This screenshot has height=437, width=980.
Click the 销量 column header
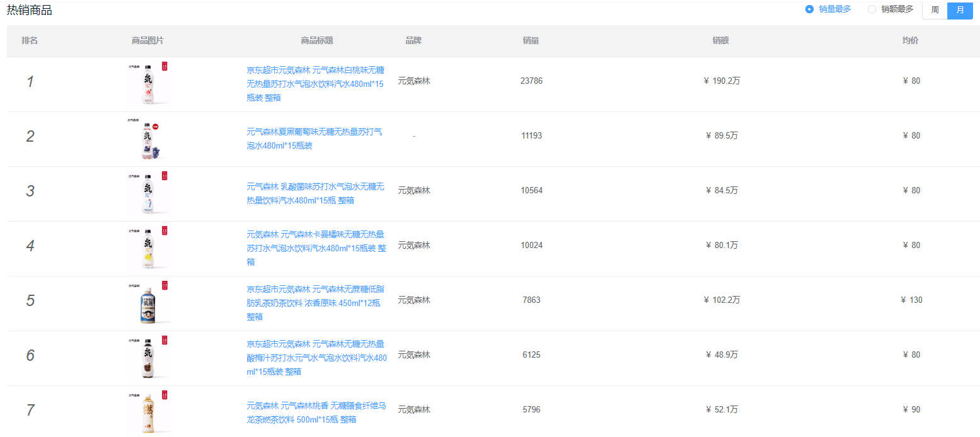(531, 41)
